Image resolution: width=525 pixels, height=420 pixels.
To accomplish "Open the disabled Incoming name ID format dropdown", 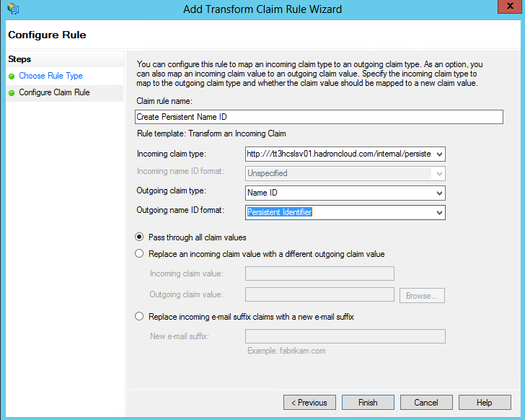I will tap(439, 173).
